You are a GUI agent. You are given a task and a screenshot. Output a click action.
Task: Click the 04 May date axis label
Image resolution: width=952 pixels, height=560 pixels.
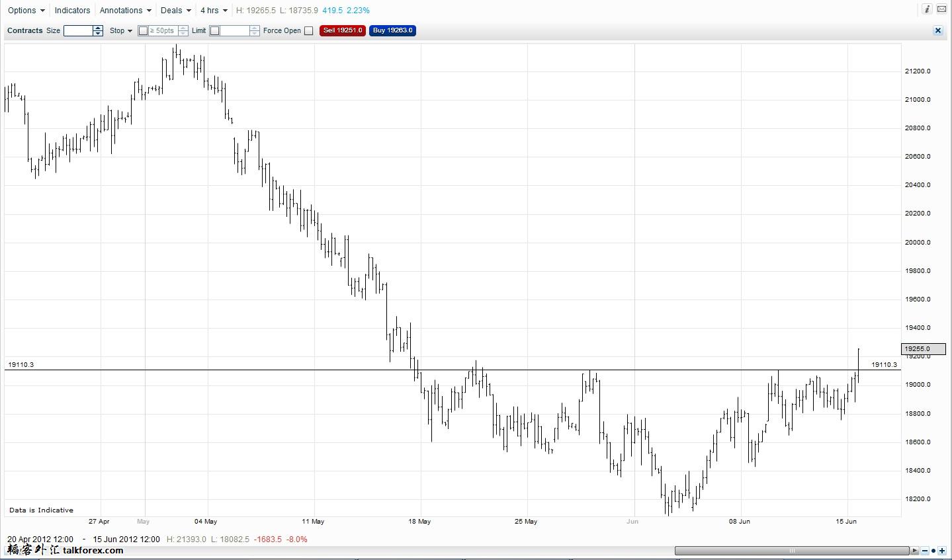point(206,522)
